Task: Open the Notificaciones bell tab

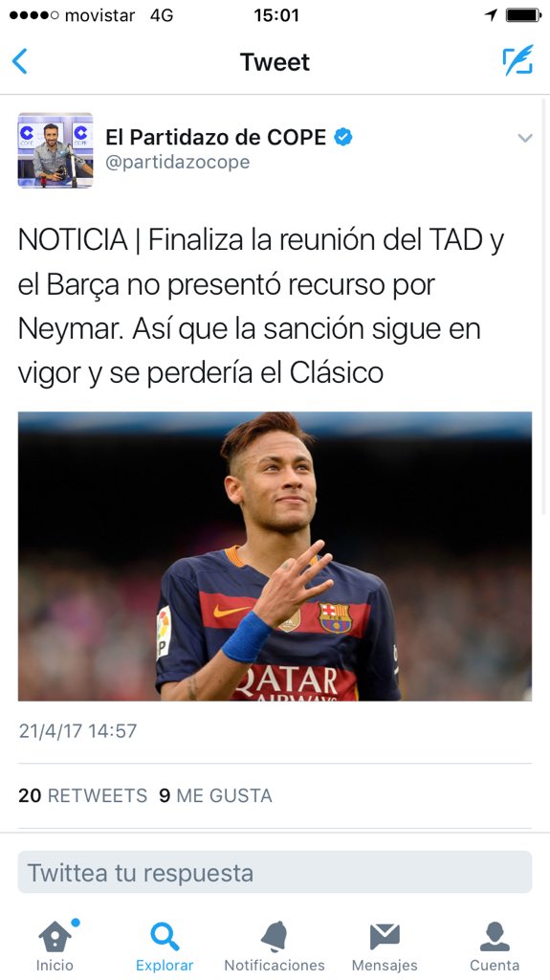Action: (x=275, y=946)
